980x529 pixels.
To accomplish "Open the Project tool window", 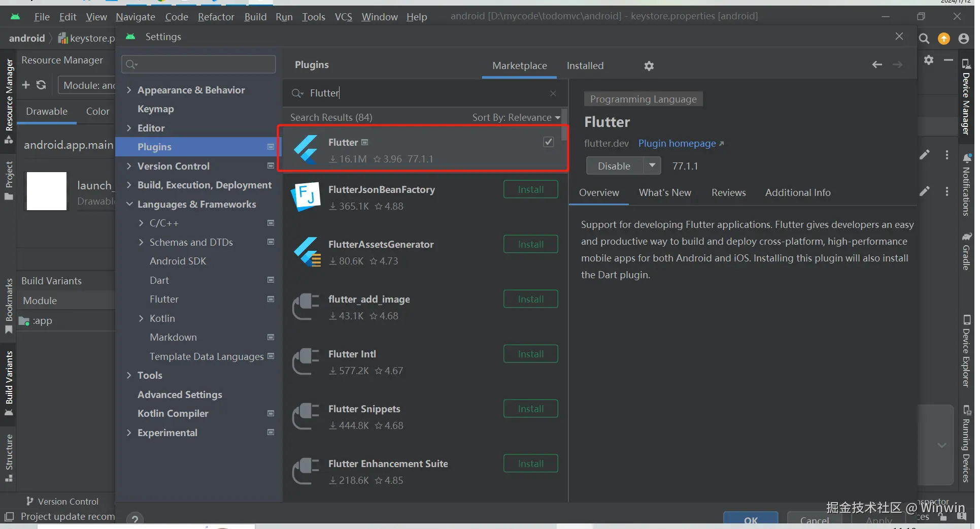I will click(x=9, y=181).
